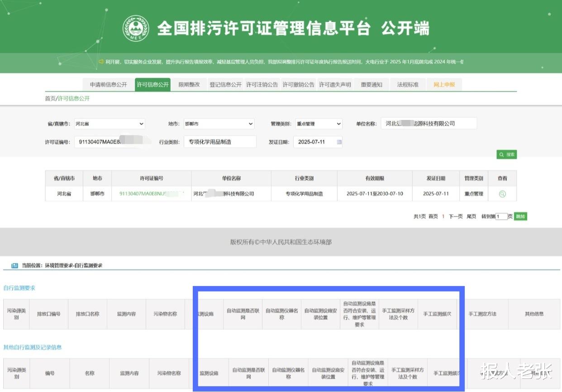The height and width of the screenshot is (392, 562).
Task: Click the 有效期限 cell 2025-07-11至2030-07-10
Action: (375, 194)
